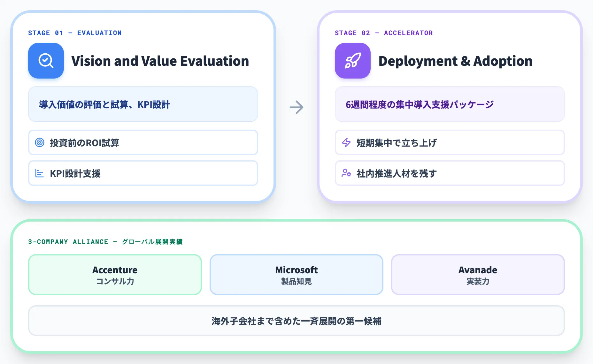Click the Vision and Value Evaluation heading
Image resolution: width=593 pixels, height=364 pixels.
(160, 61)
